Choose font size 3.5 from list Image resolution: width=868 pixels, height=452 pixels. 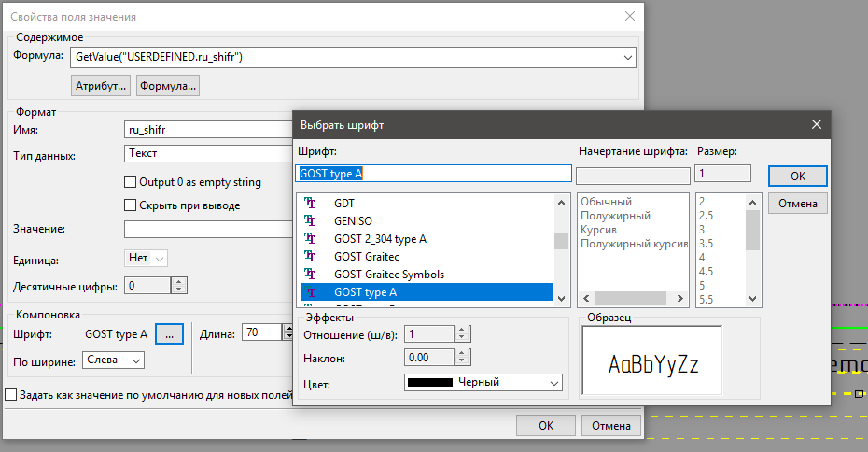tap(707, 244)
